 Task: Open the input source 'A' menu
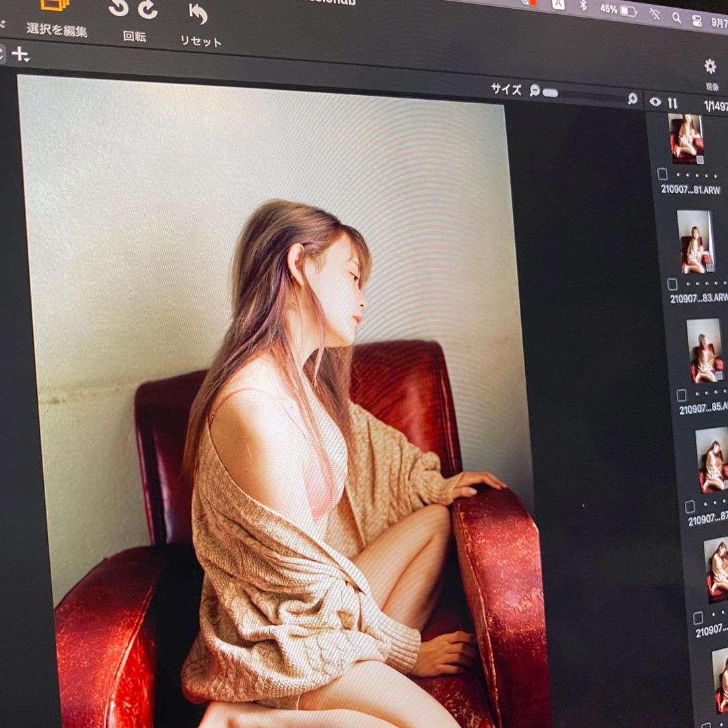(558, 4)
